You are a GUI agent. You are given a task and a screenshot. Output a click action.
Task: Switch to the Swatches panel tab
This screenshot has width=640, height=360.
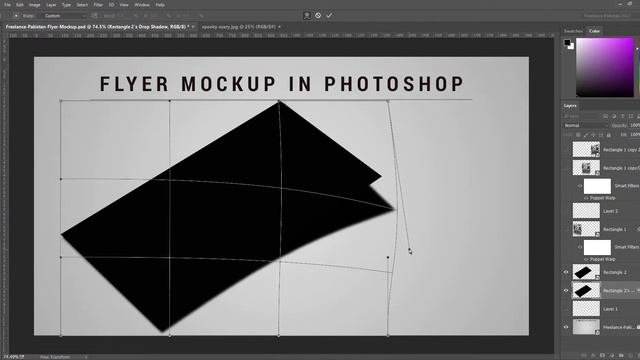click(573, 31)
